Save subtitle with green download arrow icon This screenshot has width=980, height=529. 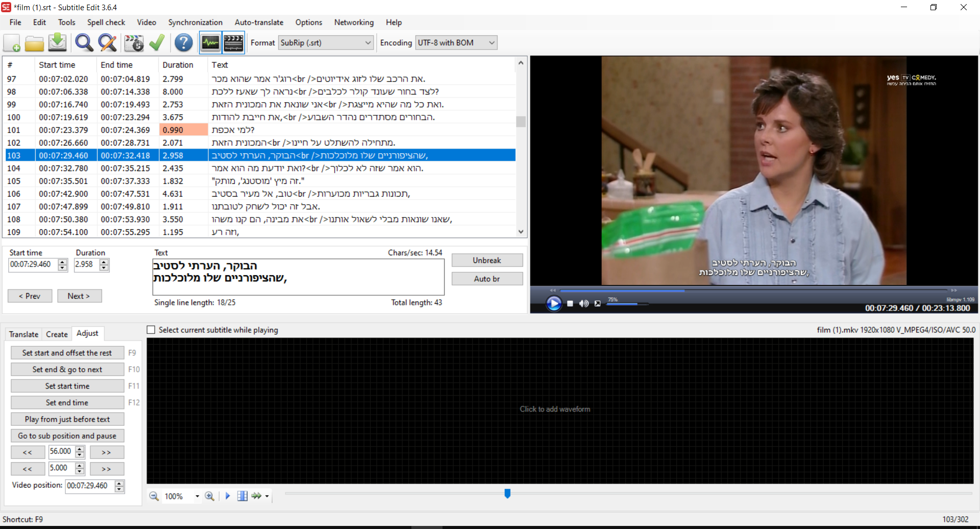click(58, 43)
